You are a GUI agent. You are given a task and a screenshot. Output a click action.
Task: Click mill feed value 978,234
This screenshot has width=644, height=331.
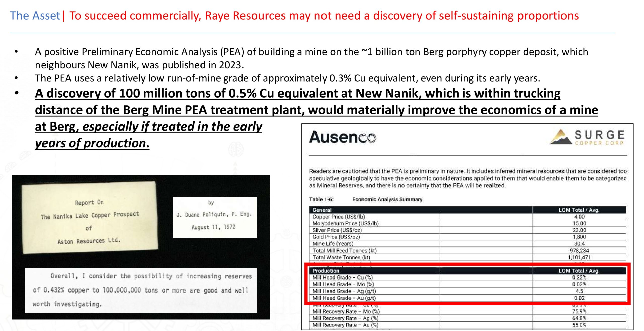(579, 251)
